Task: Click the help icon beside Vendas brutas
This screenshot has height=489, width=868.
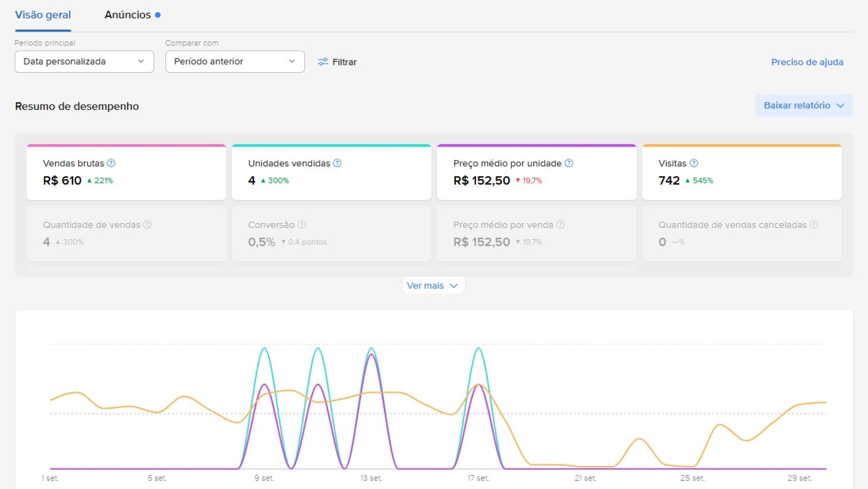Action: click(x=111, y=163)
